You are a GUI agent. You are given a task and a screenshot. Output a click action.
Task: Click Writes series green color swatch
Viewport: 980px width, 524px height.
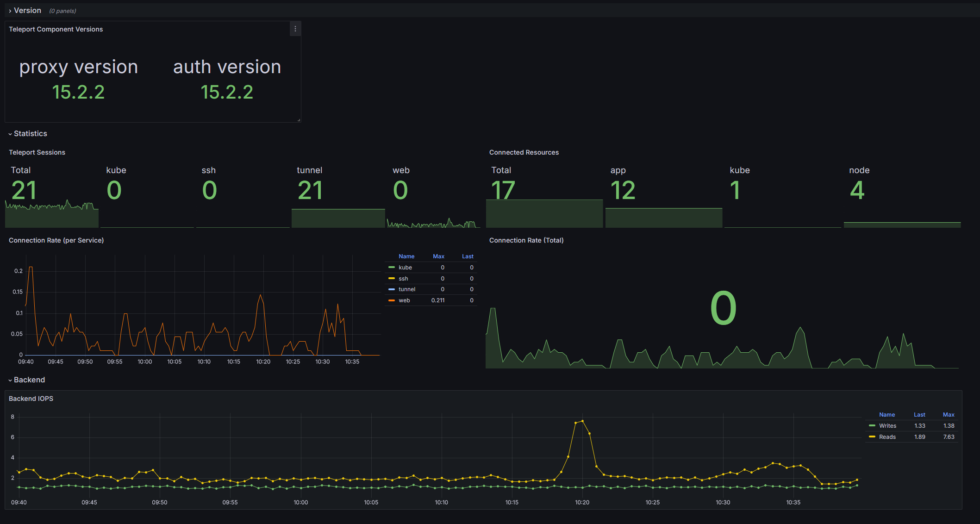(872, 426)
